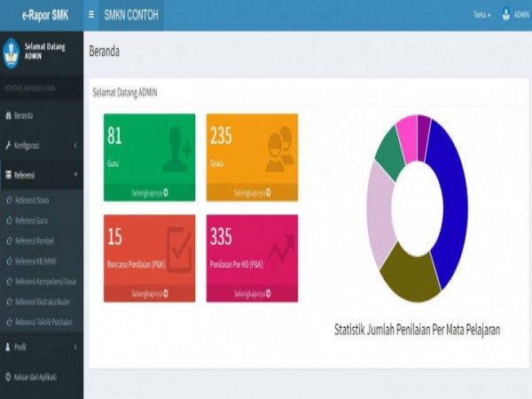Click the arrow icon in Siswa Selengkapnya footer
532x399 pixels.
pyautogui.click(x=269, y=192)
